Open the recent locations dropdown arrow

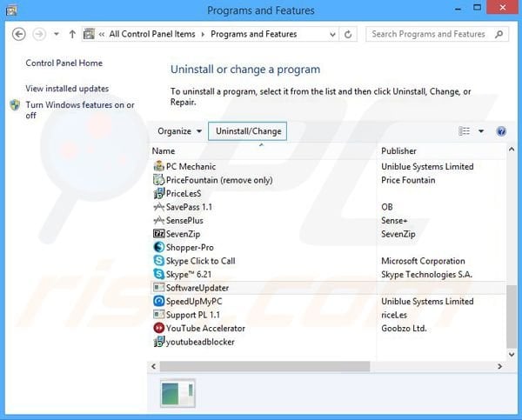(x=57, y=34)
